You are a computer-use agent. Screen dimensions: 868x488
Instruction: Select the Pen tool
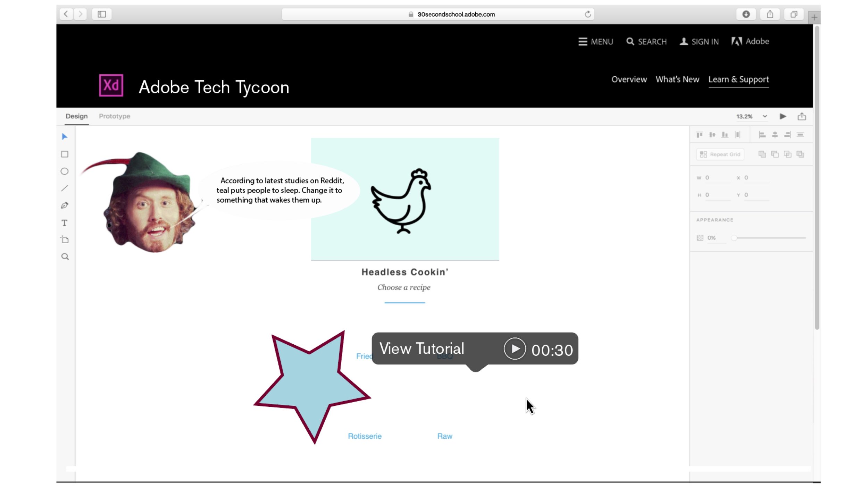65,205
